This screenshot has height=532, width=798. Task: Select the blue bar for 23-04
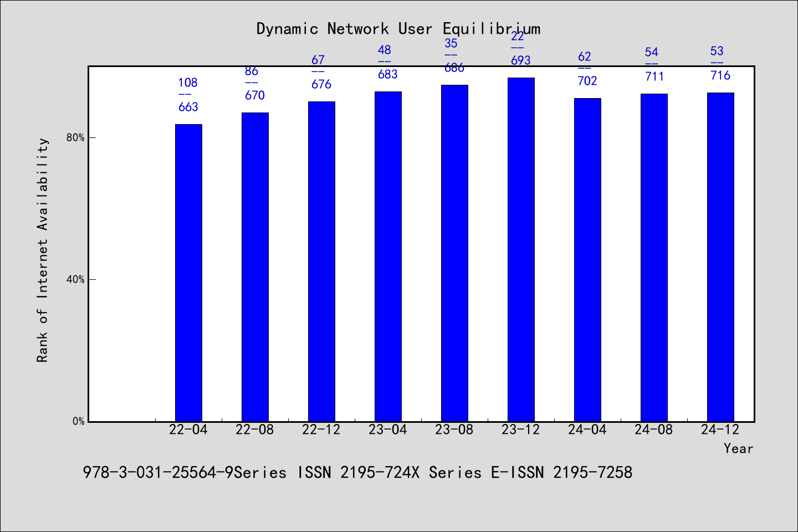pos(388,257)
